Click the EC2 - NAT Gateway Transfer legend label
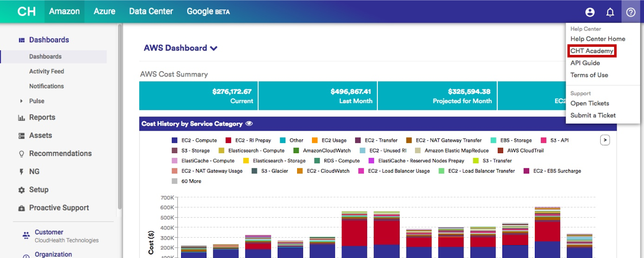The height and width of the screenshot is (258, 644). (448, 140)
